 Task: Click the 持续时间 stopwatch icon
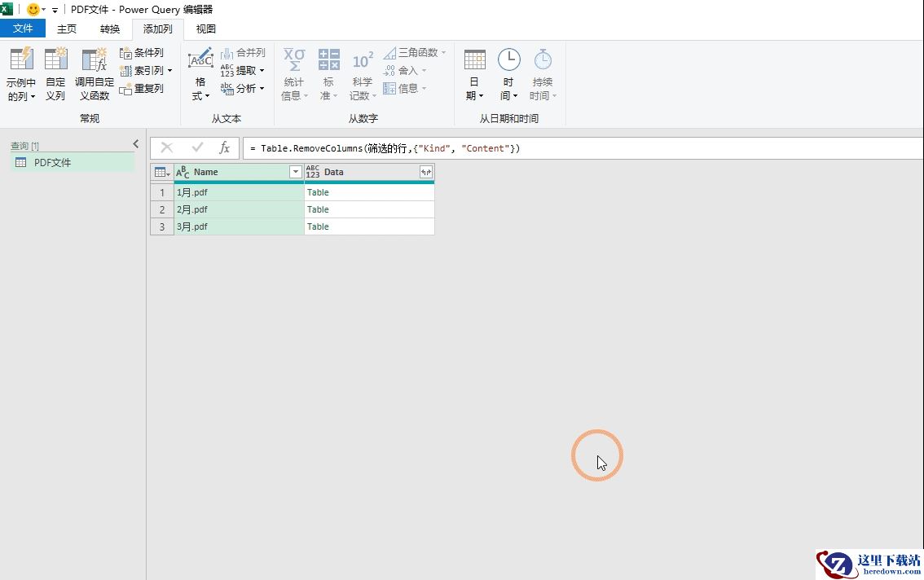542,59
